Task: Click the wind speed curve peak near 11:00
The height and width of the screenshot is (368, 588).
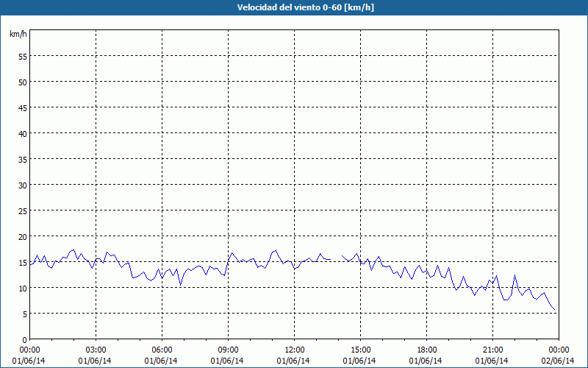Action: click(x=276, y=250)
